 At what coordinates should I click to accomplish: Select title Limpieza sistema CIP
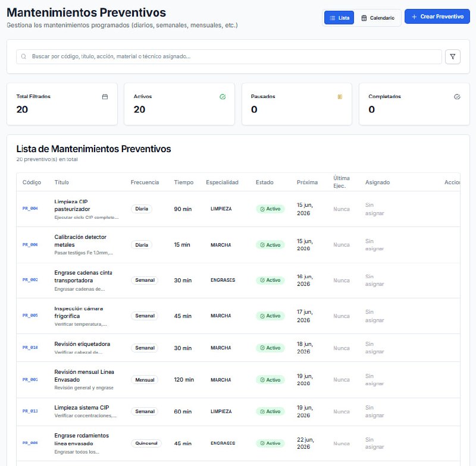(82, 408)
